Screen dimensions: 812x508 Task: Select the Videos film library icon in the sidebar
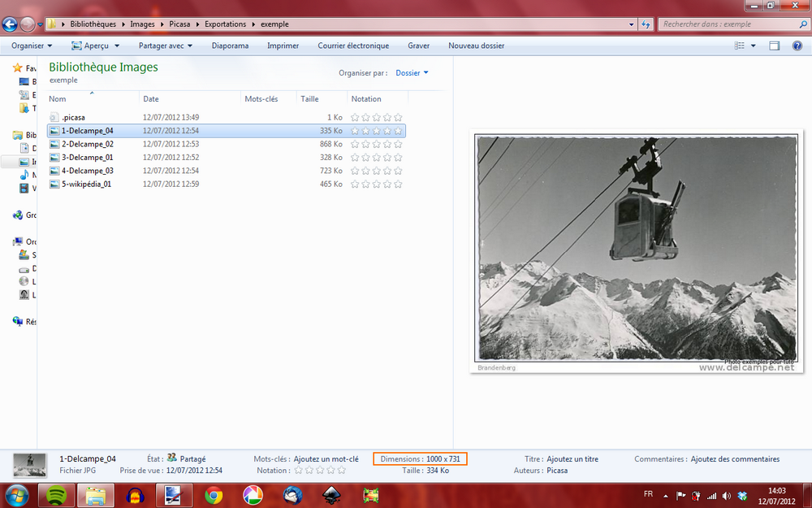[24, 189]
